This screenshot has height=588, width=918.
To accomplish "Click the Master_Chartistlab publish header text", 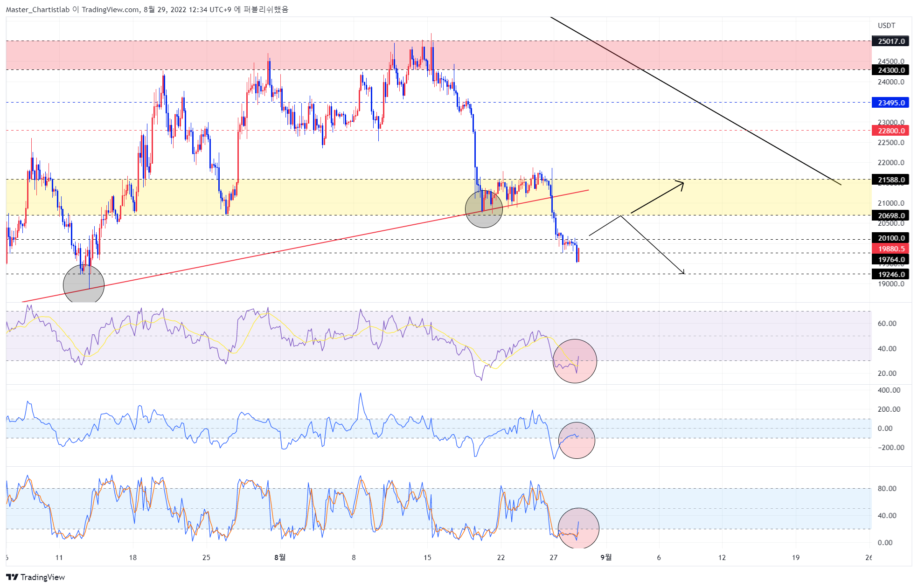I will coord(147,9).
